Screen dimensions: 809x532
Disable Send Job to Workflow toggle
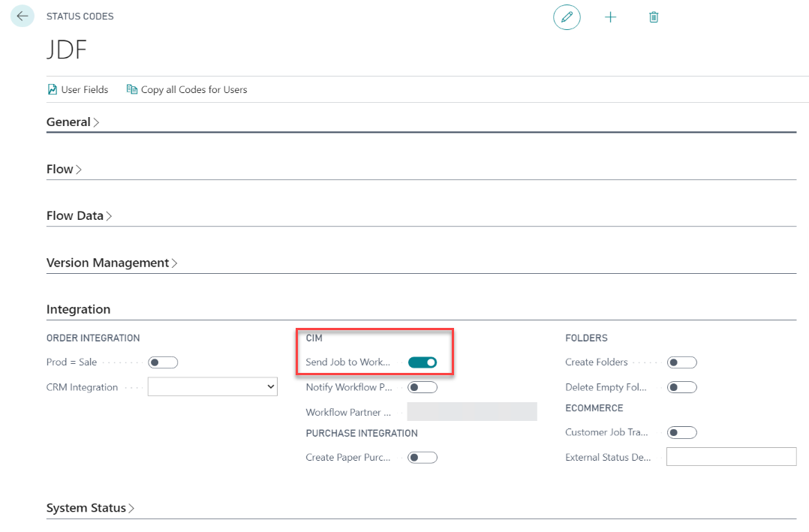422,362
